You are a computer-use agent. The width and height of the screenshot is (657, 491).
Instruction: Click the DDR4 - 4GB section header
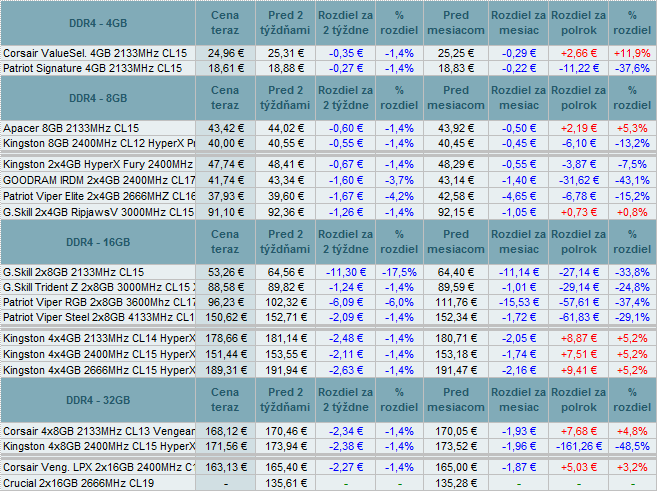98,23
